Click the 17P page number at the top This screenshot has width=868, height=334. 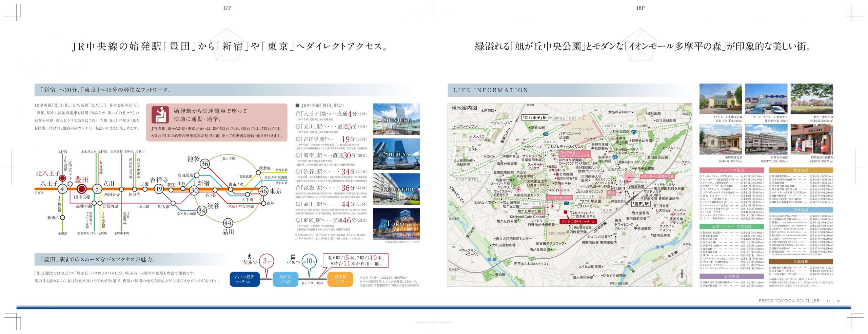tap(227, 8)
